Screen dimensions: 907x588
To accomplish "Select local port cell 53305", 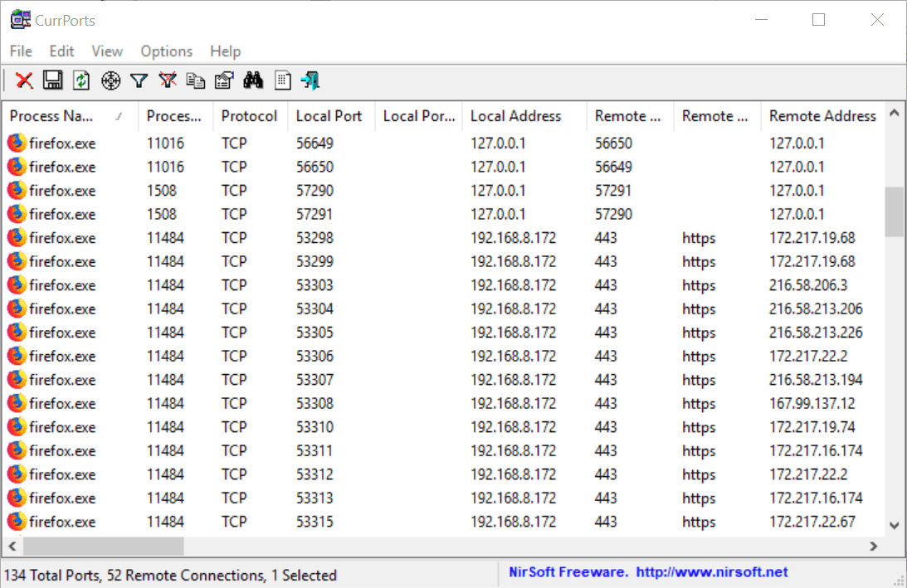I will tap(315, 333).
